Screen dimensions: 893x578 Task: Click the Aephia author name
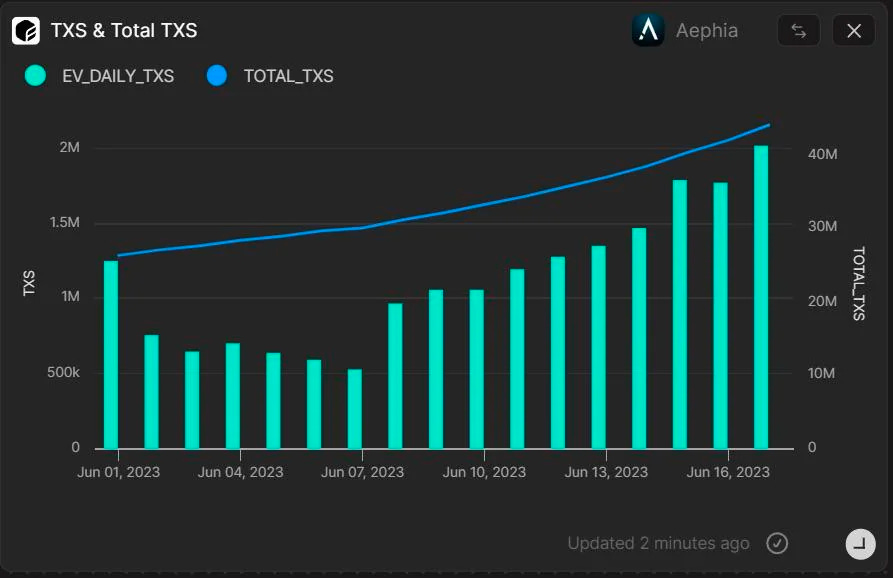[x=707, y=30]
